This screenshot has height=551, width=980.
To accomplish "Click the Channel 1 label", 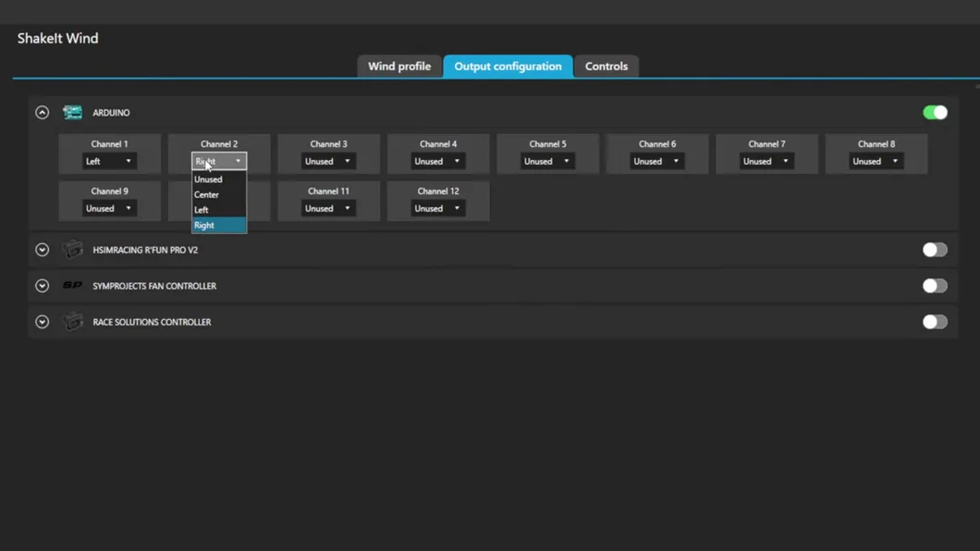I will pyautogui.click(x=109, y=143).
